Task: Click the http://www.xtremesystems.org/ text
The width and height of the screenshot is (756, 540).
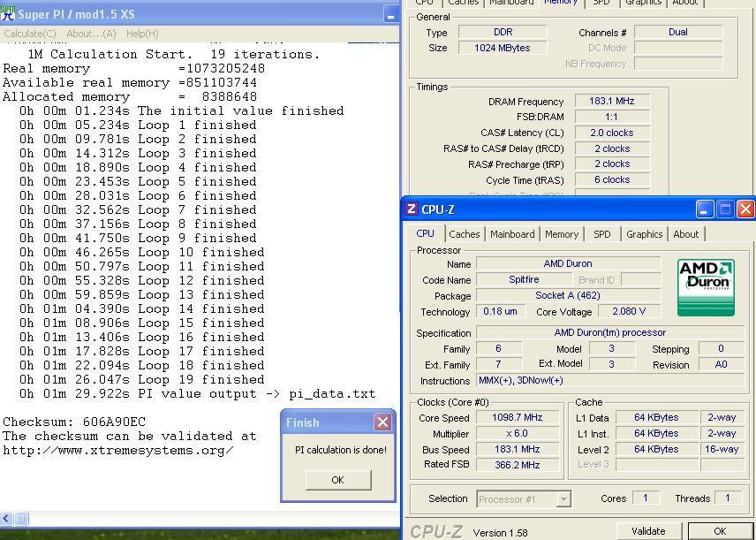Action: point(118,451)
